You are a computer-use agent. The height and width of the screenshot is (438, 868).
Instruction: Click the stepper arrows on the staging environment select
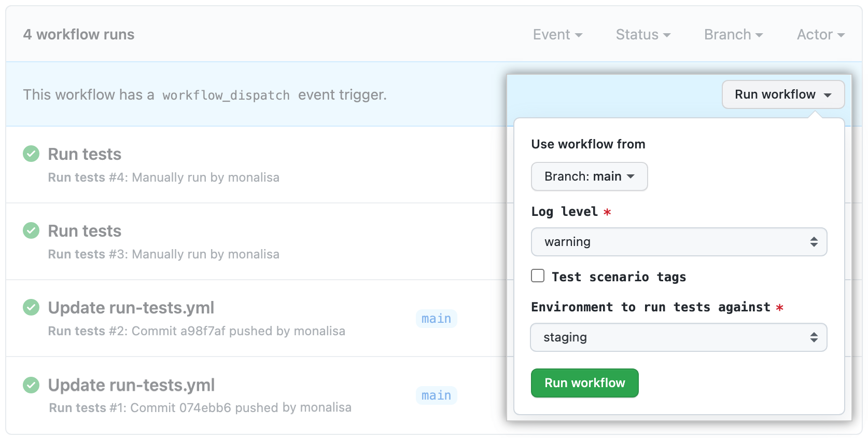[x=814, y=337]
